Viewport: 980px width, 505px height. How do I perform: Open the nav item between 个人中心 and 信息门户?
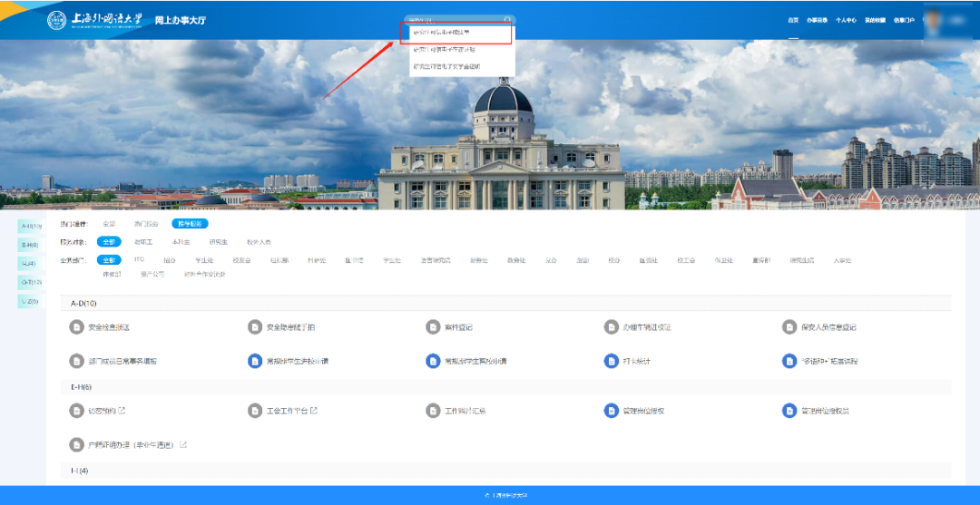click(875, 20)
